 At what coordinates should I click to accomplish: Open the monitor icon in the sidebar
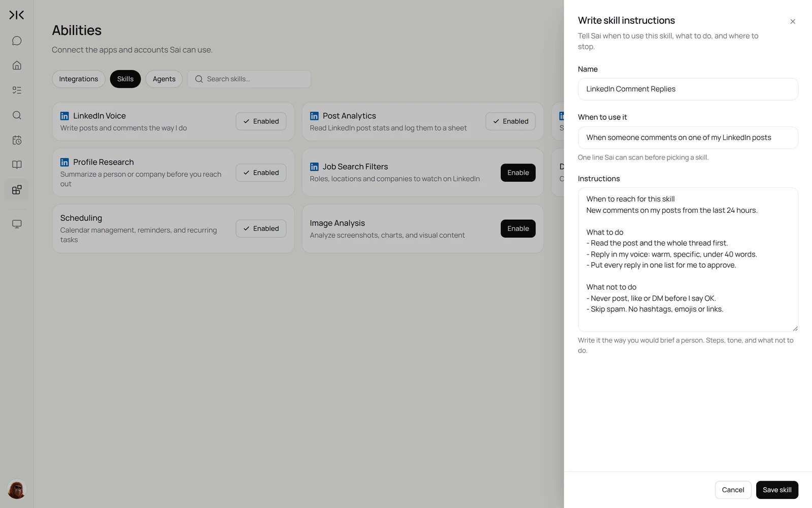coord(17,224)
